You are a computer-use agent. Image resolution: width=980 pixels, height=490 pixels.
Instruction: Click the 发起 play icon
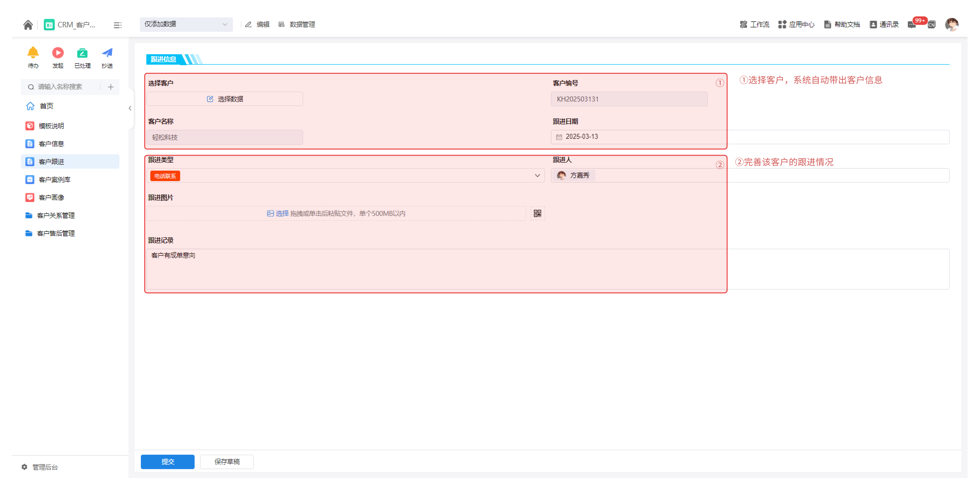58,53
